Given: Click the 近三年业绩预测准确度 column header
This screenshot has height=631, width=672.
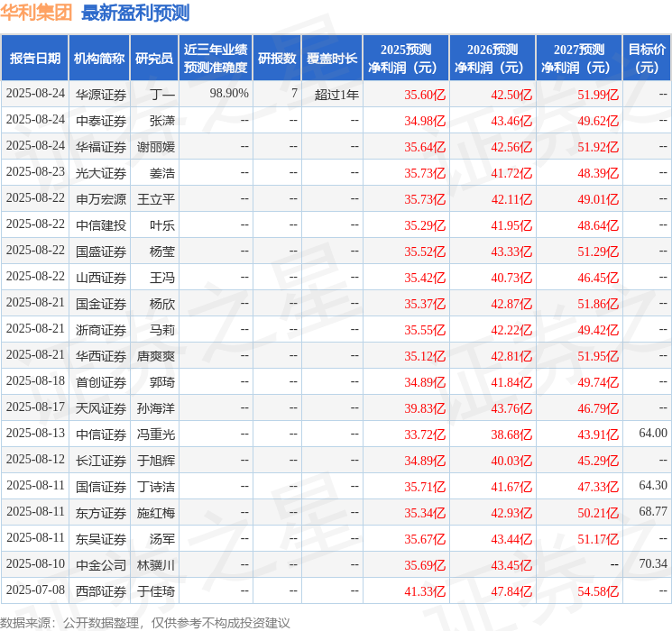Looking at the screenshot, I should [x=216, y=59].
